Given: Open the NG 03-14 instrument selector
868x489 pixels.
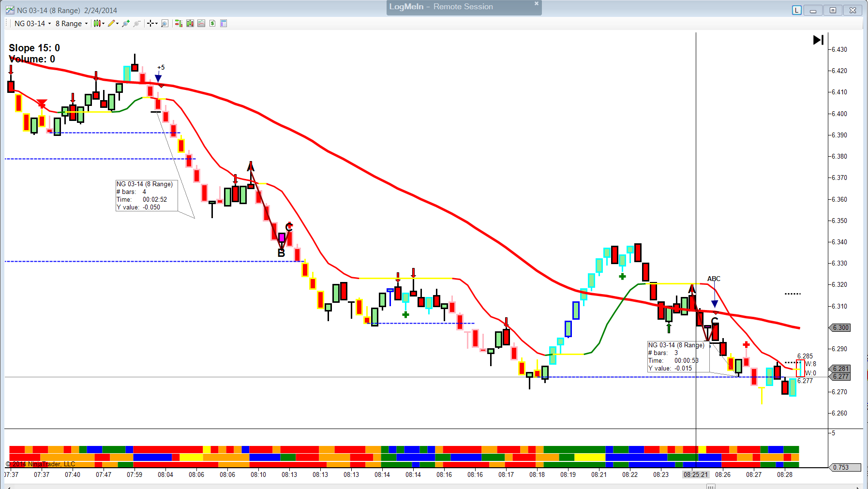Looking at the screenshot, I should 32,23.
